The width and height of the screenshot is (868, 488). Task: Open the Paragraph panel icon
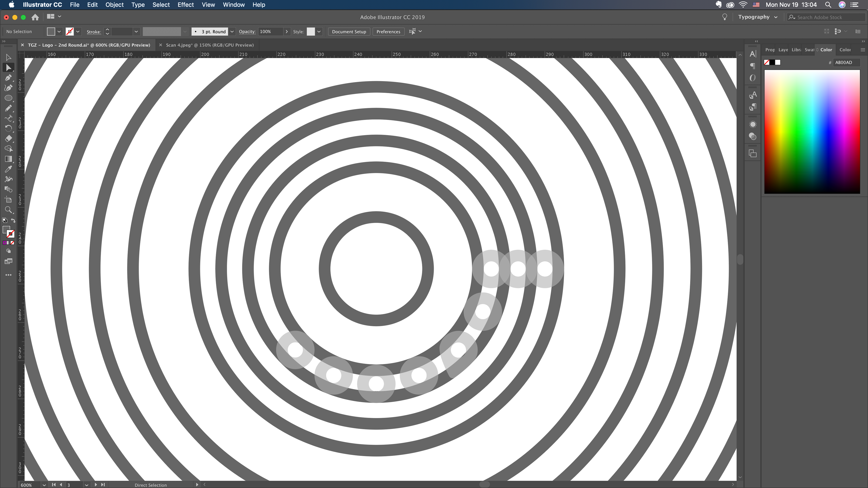pyautogui.click(x=752, y=66)
